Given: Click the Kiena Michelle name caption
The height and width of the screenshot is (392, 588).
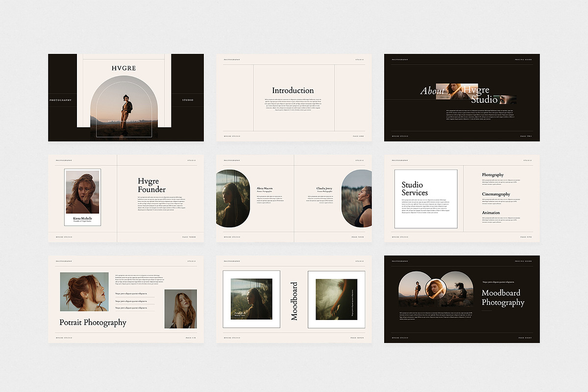Looking at the screenshot, I should click(x=82, y=218).
